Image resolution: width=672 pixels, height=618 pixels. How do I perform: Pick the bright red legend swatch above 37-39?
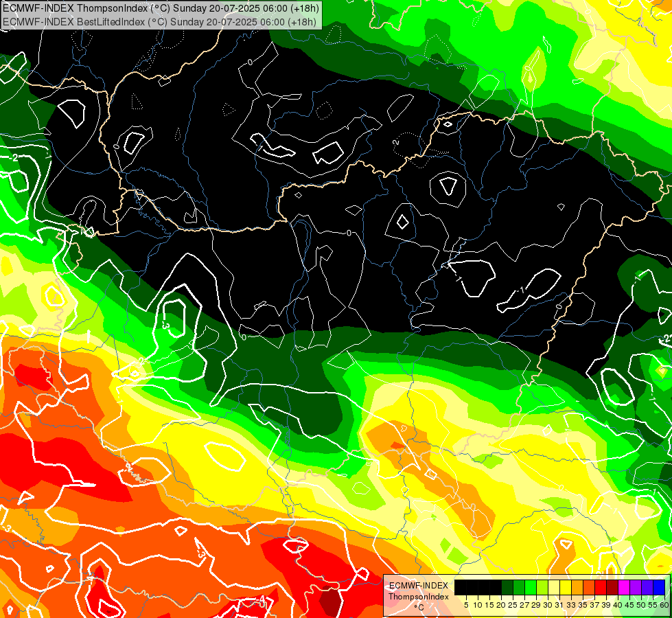(x=601, y=588)
